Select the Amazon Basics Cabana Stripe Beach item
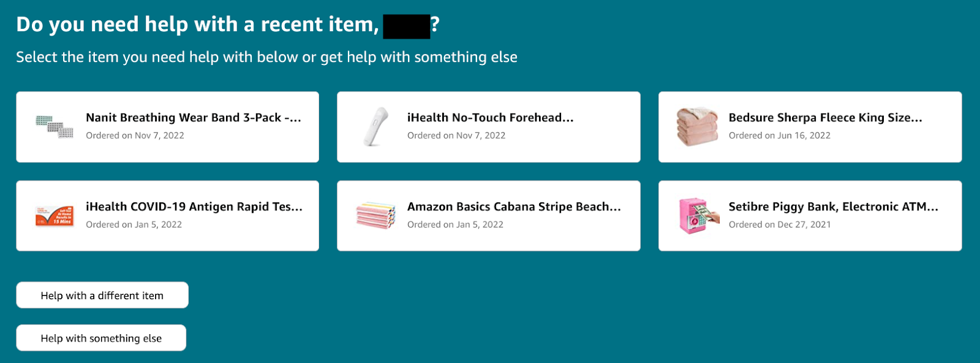The width and height of the screenshot is (980, 363). (x=488, y=215)
